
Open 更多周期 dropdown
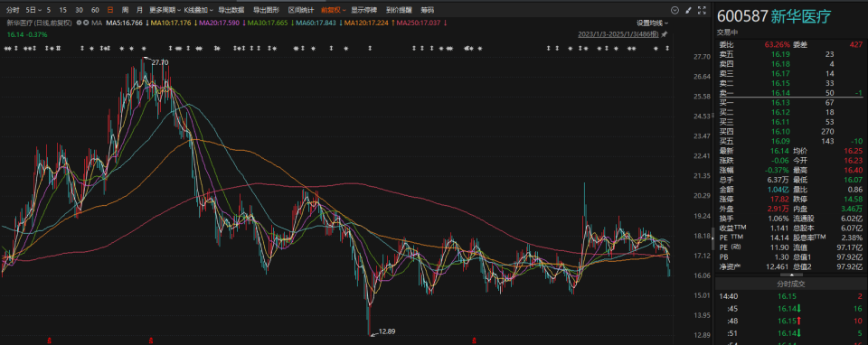pos(165,10)
